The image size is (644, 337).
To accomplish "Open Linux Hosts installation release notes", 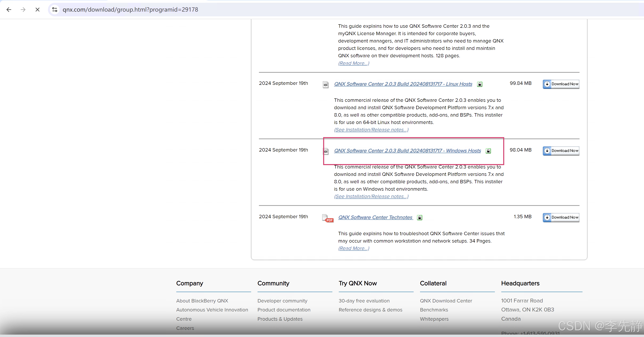I will coord(371,130).
